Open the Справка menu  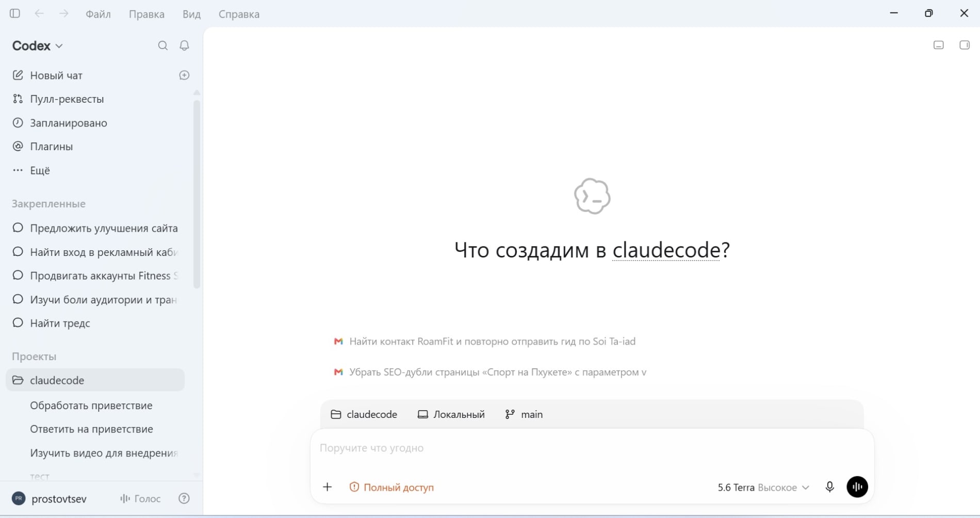coord(239,14)
